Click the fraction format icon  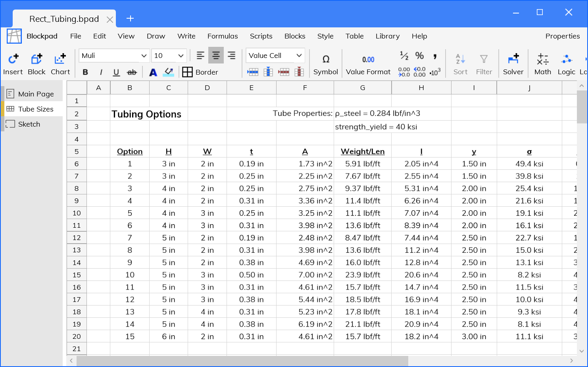coord(404,56)
